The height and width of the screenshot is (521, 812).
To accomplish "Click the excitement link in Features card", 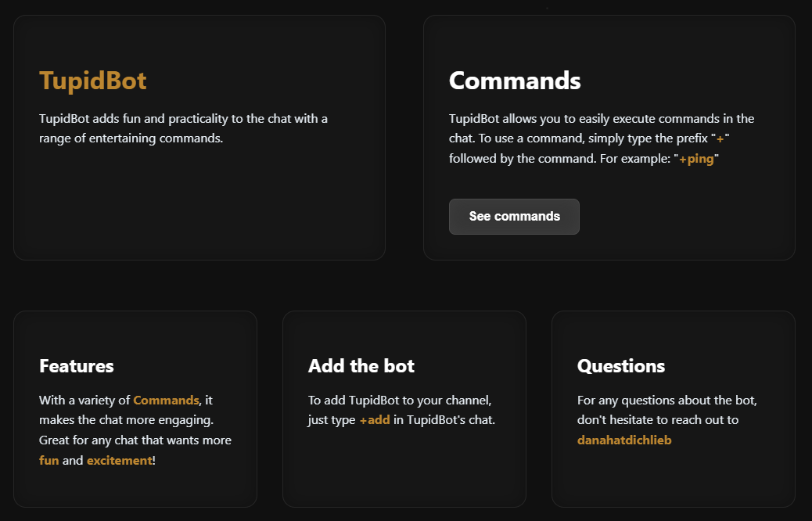I will [x=120, y=460].
